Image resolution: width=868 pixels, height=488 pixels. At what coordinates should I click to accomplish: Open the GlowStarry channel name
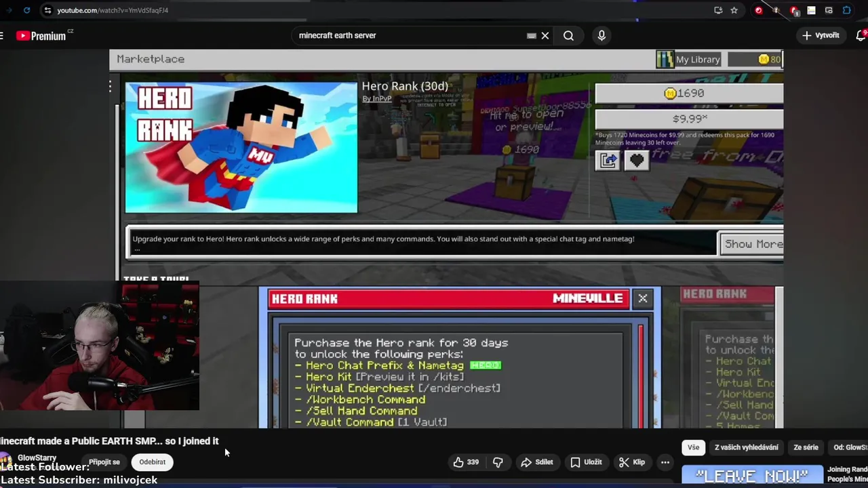point(37,458)
